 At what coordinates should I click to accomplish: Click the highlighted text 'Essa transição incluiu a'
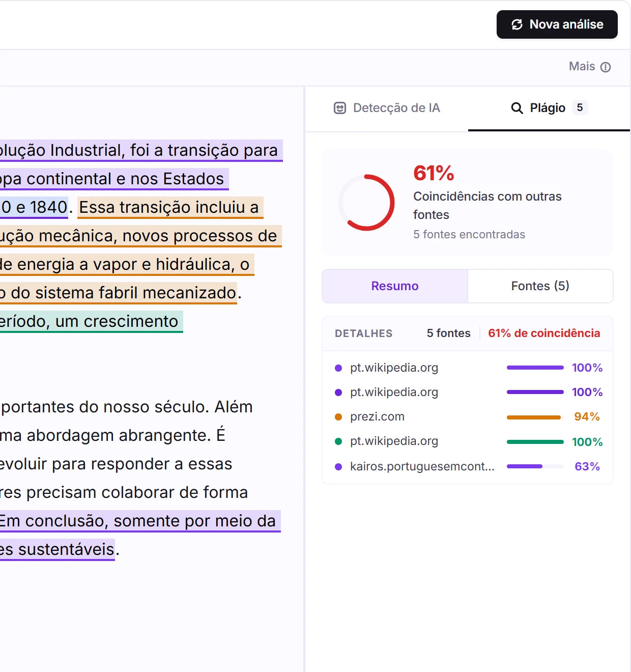click(169, 208)
